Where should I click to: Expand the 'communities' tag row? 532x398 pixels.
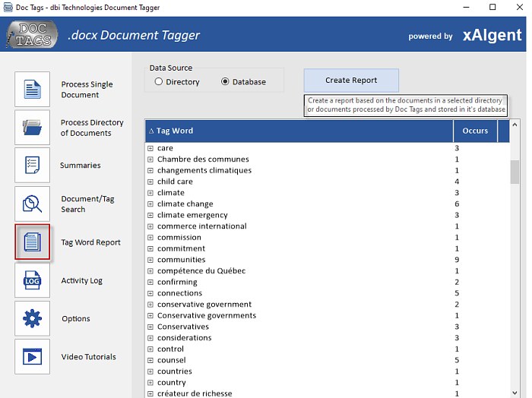pyautogui.click(x=150, y=260)
